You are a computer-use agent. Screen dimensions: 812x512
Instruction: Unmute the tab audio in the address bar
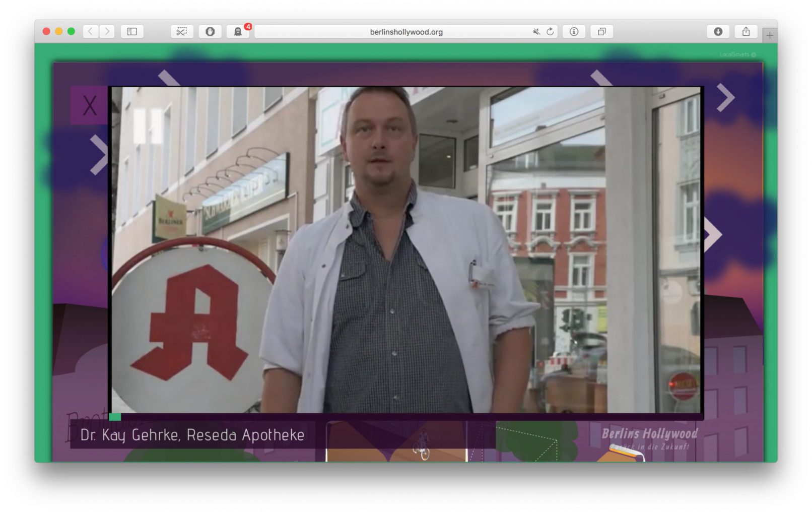click(x=536, y=32)
